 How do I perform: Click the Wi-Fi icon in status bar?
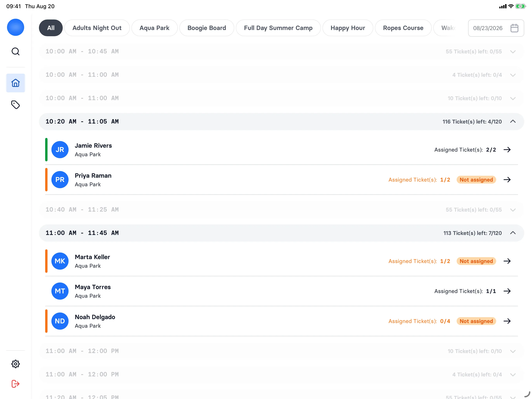tap(511, 6)
